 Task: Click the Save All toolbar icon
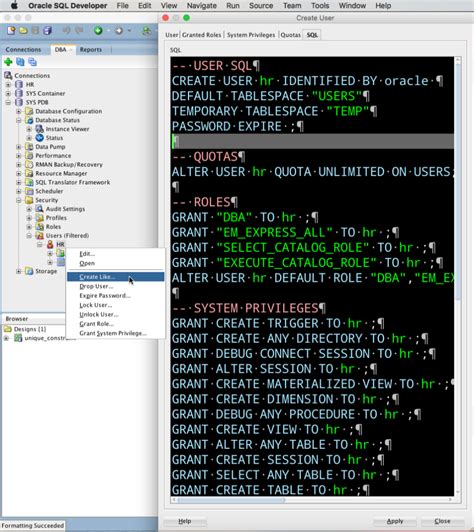(48, 31)
